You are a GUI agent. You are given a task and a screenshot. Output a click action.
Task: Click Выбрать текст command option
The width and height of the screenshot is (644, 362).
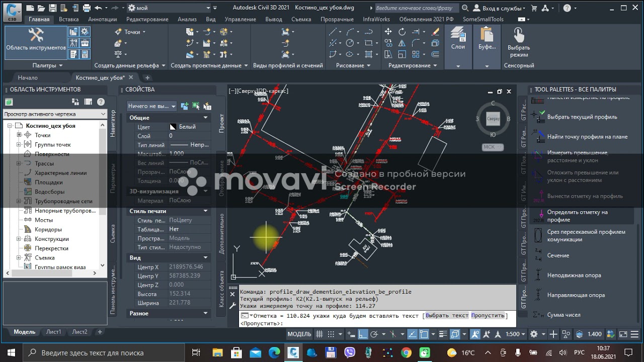pos(447,316)
